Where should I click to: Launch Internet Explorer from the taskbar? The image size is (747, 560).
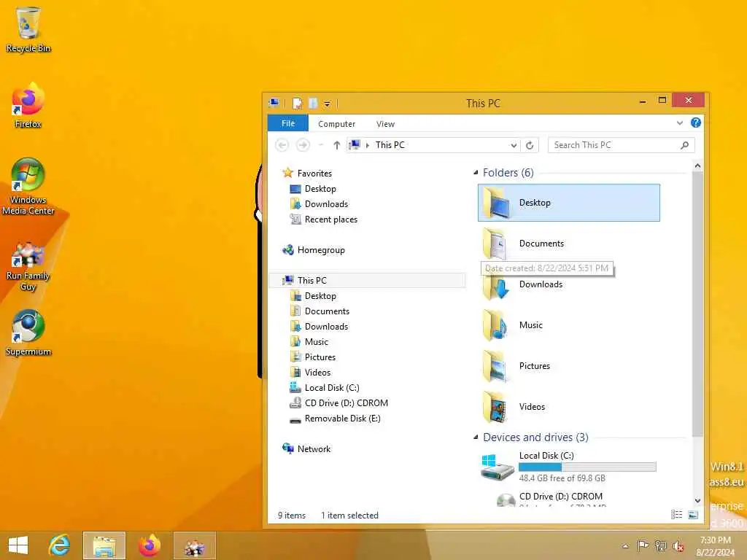coord(59,545)
